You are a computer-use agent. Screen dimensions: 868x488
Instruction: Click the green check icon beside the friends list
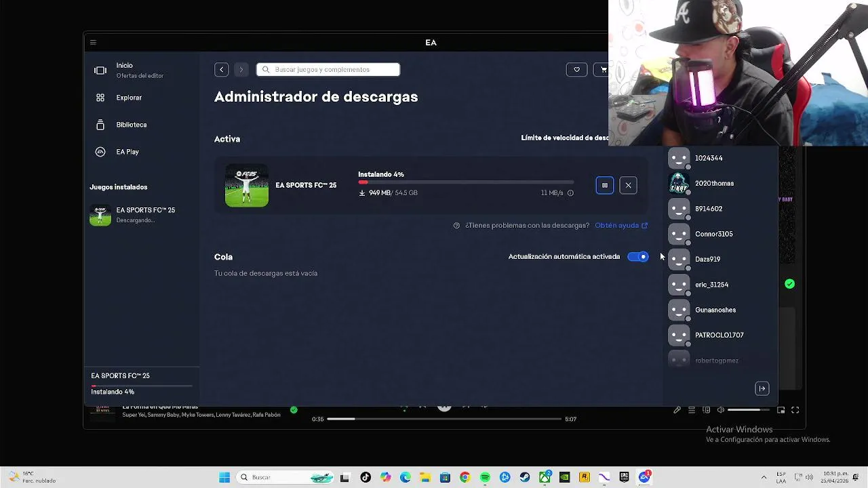pyautogui.click(x=789, y=284)
